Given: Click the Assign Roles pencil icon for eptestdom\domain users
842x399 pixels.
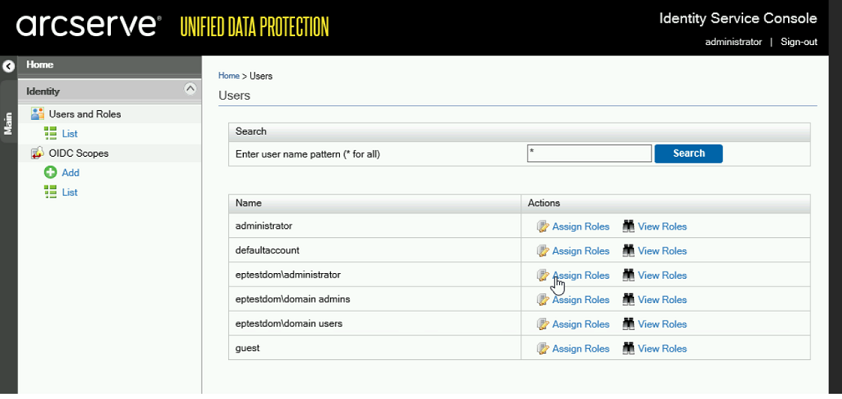Looking at the screenshot, I should click(543, 324).
